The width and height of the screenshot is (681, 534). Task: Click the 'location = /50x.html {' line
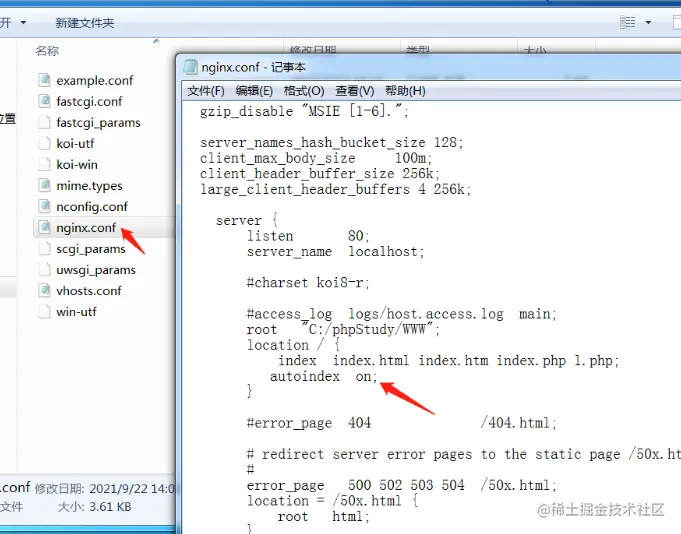tap(332, 501)
